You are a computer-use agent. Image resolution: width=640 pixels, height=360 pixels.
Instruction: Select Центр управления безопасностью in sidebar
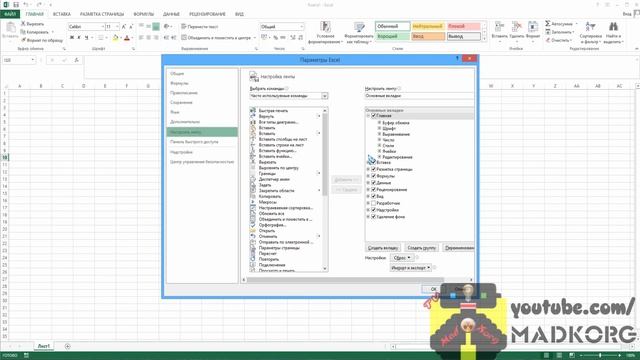(202, 162)
